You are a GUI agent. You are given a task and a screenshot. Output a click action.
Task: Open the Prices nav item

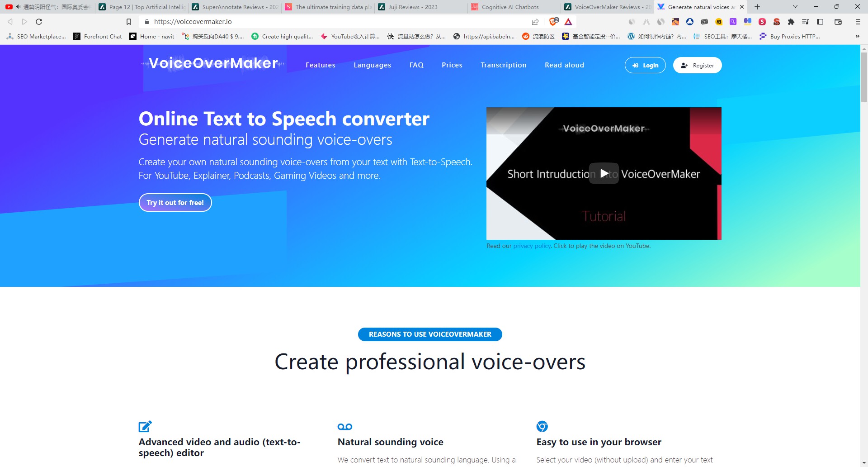452,65
